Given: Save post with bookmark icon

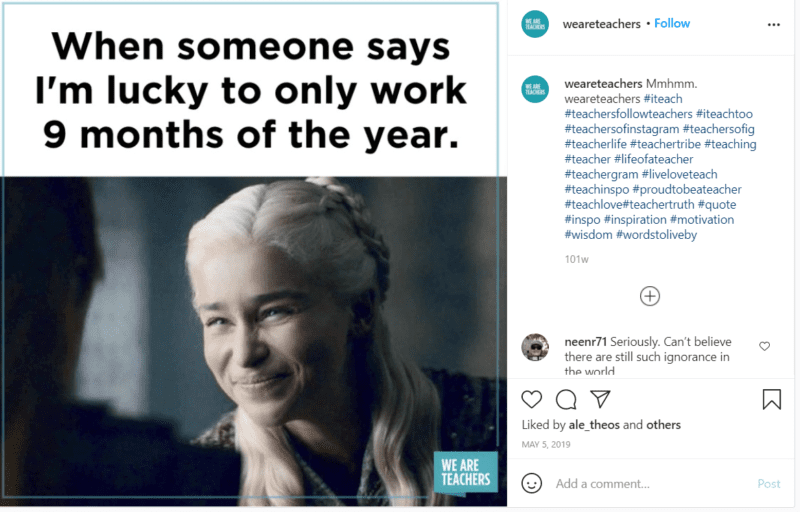Looking at the screenshot, I should click(x=772, y=400).
